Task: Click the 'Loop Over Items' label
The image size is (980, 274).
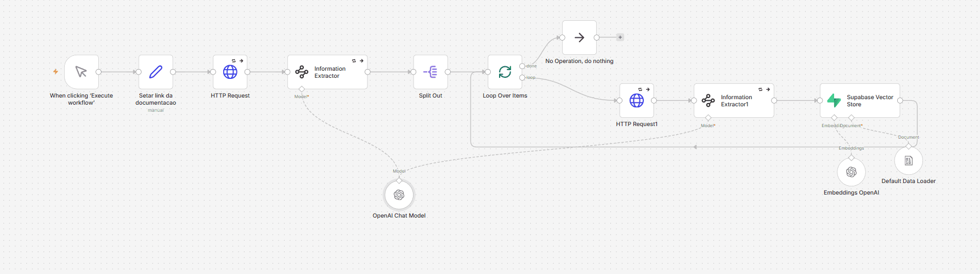Action: click(505, 95)
